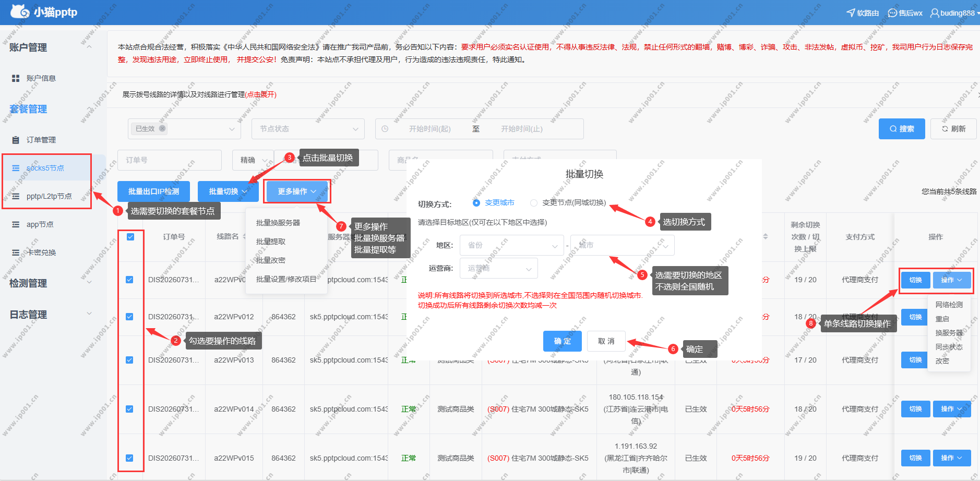Image resolution: width=980 pixels, height=481 pixels.
Task: Click the 刷新 button
Action: click(x=953, y=129)
